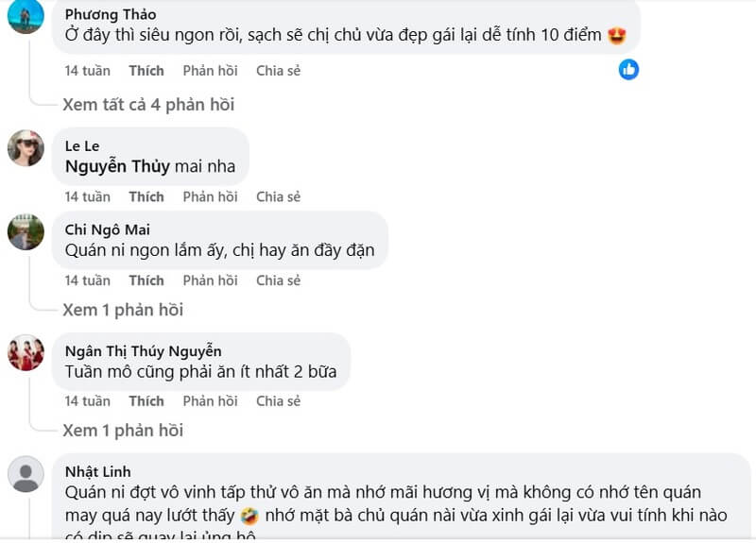Share Chi Ngô Mai's comment
Image resolution: width=756 pixels, height=543 pixels.
(x=278, y=280)
